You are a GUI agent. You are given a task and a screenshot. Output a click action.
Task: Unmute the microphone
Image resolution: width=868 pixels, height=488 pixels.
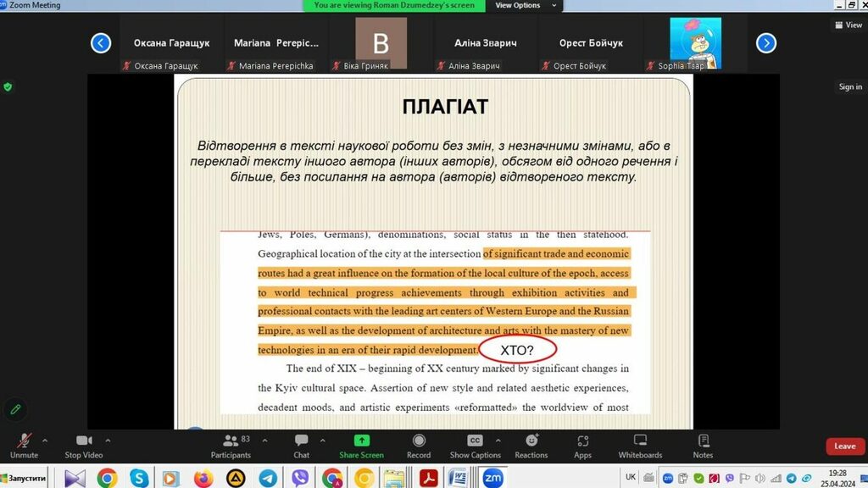pos(24,445)
